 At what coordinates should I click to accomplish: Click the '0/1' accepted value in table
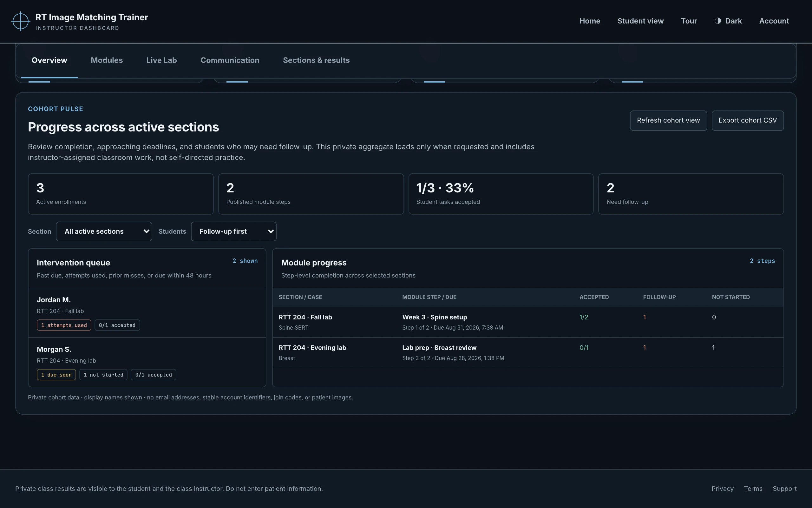pyautogui.click(x=584, y=348)
